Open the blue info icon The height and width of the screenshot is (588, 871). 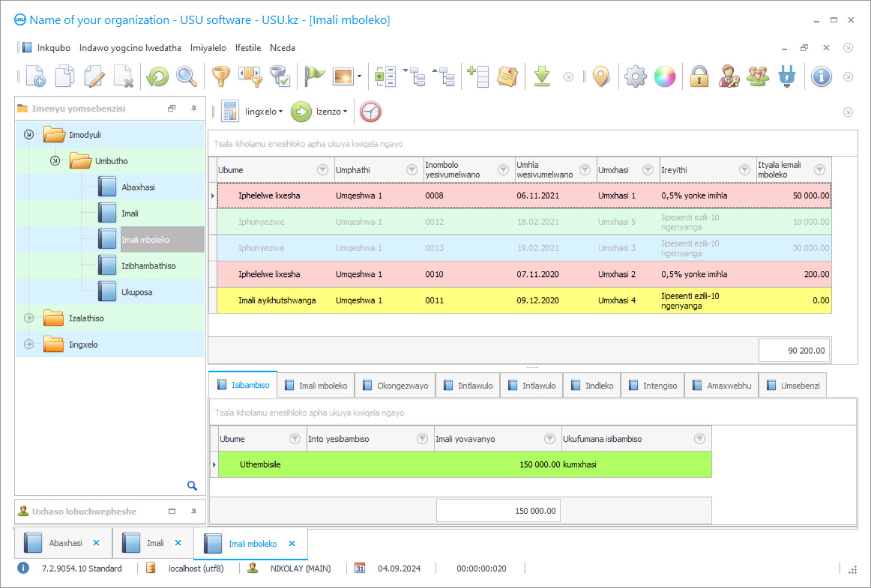coord(821,77)
